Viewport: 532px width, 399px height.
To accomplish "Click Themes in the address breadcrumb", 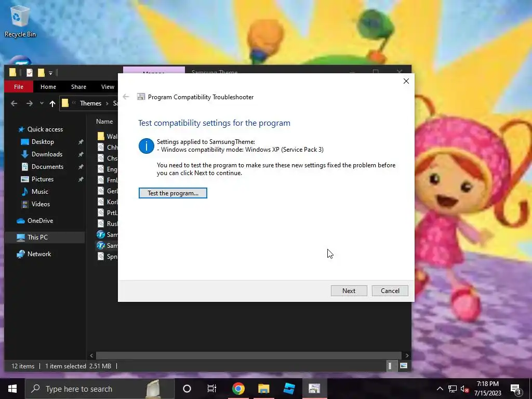I will (90, 103).
